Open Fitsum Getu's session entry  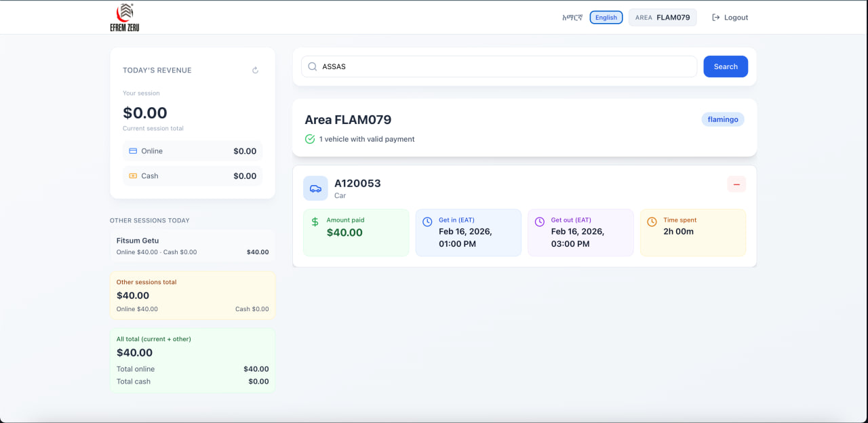(193, 246)
